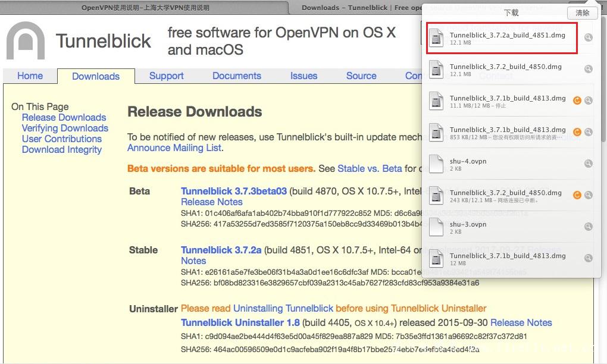Click shu-3.ovpn file name

(468, 224)
